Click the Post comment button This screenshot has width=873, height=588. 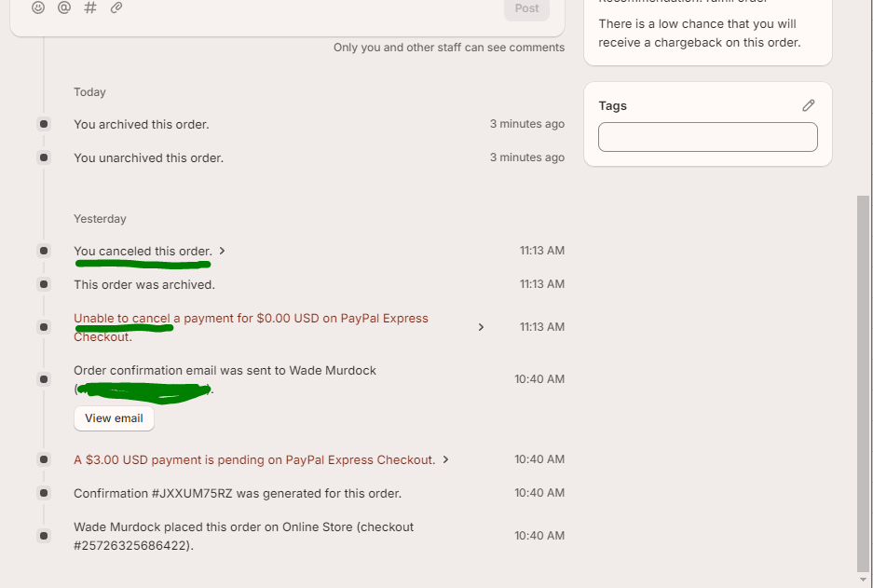pyautogui.click(x=526, y=8)
